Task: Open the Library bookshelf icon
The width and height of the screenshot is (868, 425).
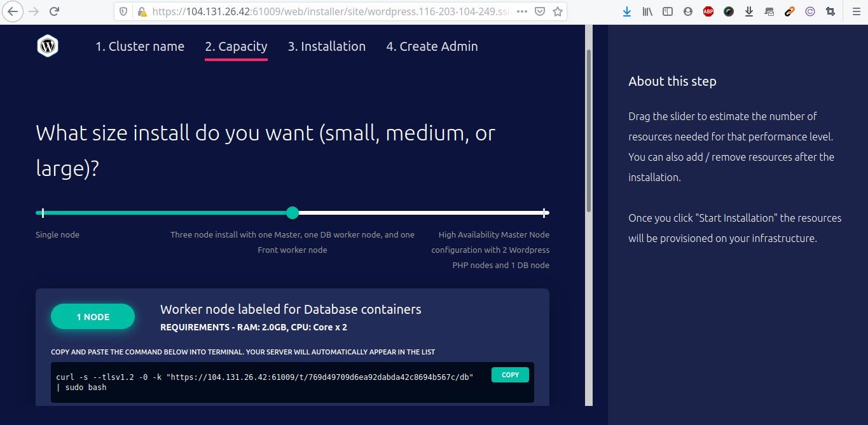Action: [647, 11]
